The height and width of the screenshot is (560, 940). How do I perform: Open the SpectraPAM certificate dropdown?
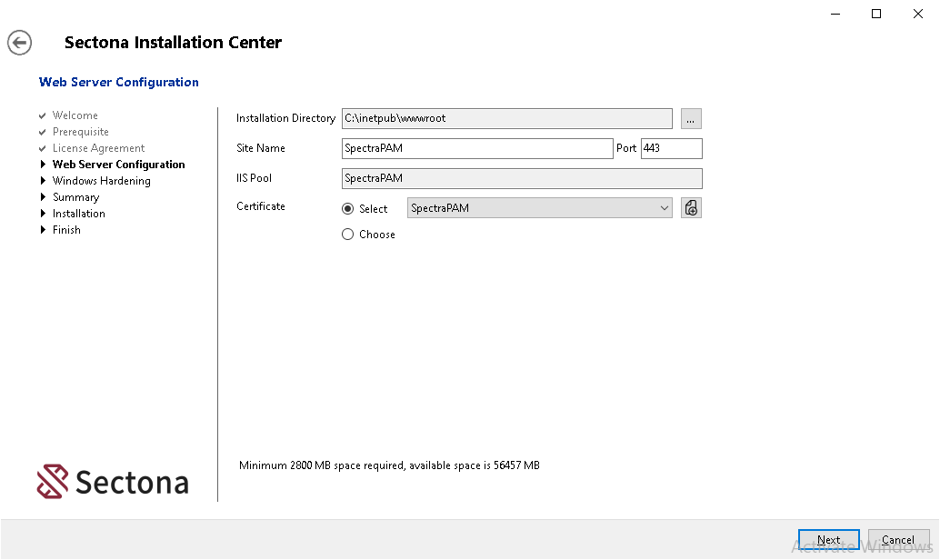point(539,208)
